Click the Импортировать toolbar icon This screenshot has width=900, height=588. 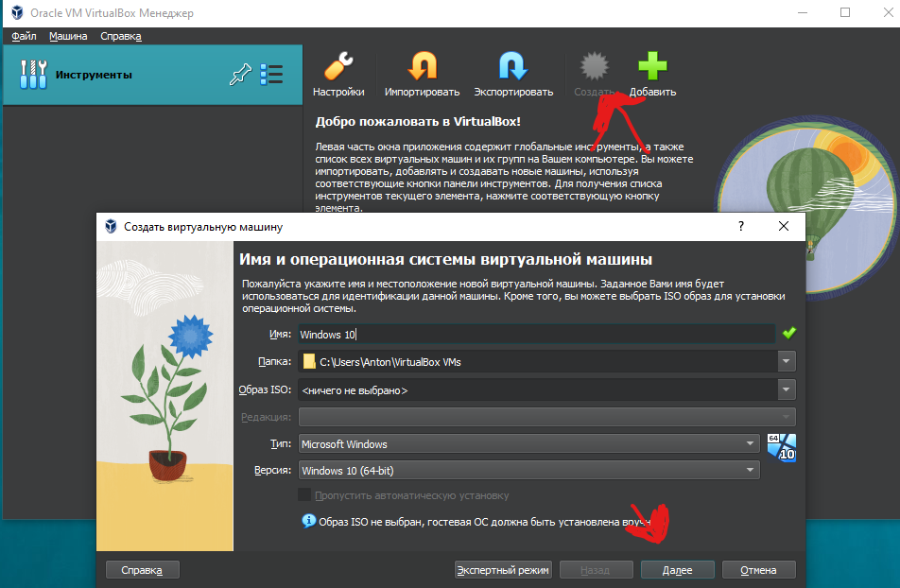coord(423,66)
